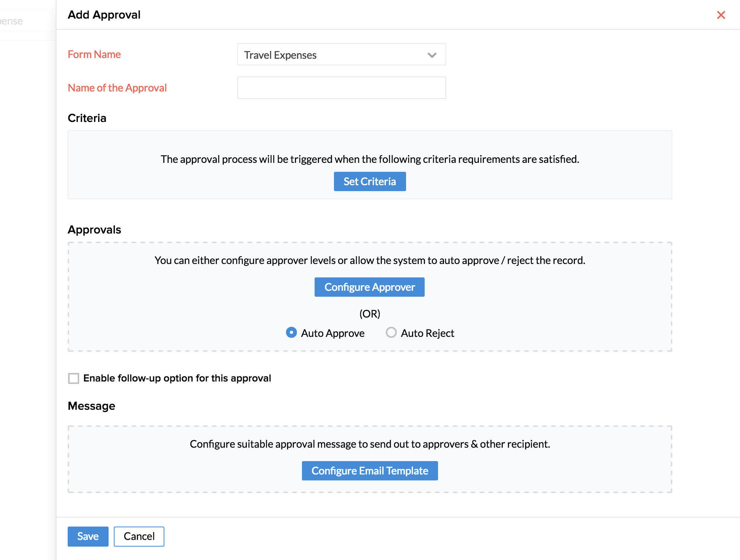Save the approval
Viewport: 740px width, 560px height.
pyautogui.click(x=88, y=536)
